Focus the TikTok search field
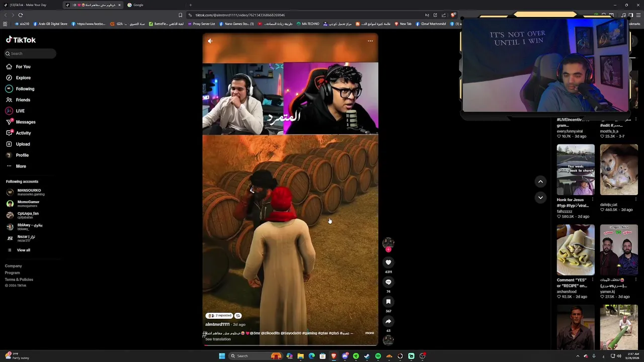The height and width of the screenshot is (362, 644). tap(30, 53)
